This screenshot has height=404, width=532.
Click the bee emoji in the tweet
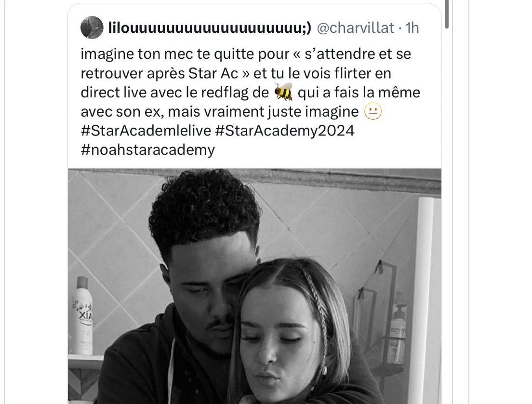(x=283, y=92)
